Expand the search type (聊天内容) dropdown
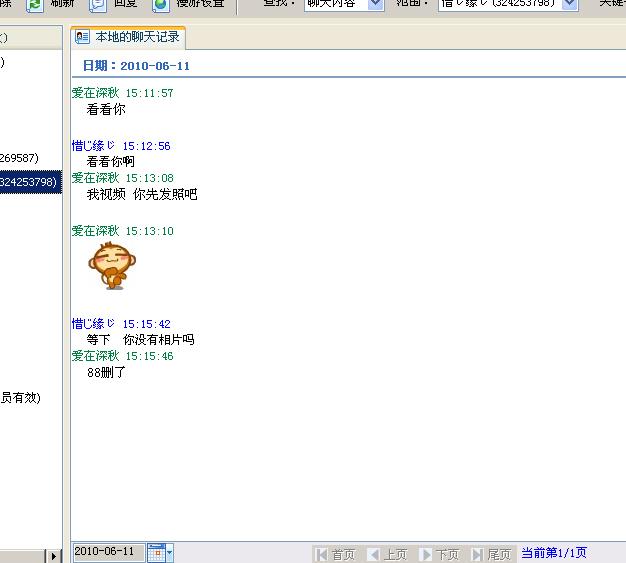626x563 pixels. [375, 5]
